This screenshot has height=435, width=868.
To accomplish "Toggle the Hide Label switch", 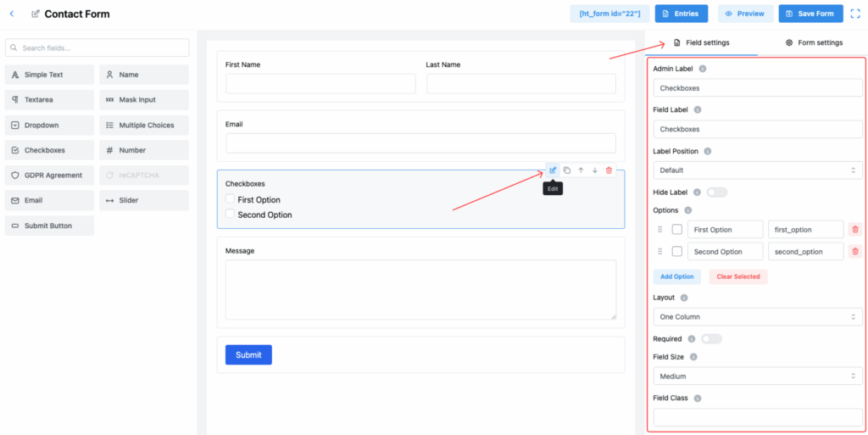I will 717,192.
